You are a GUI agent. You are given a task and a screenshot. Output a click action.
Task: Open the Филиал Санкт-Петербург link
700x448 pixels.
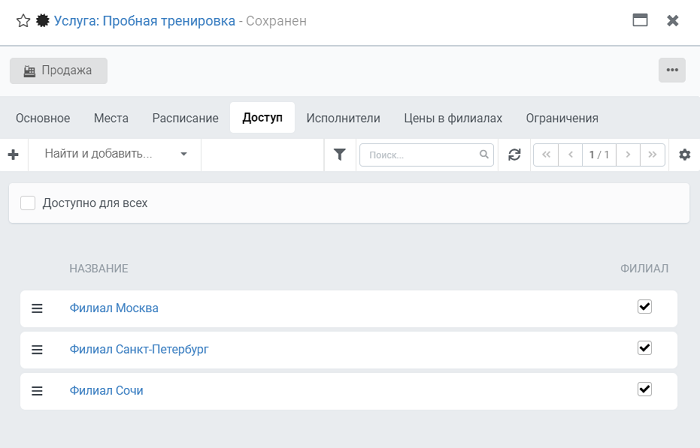click(x=139, y=349)
